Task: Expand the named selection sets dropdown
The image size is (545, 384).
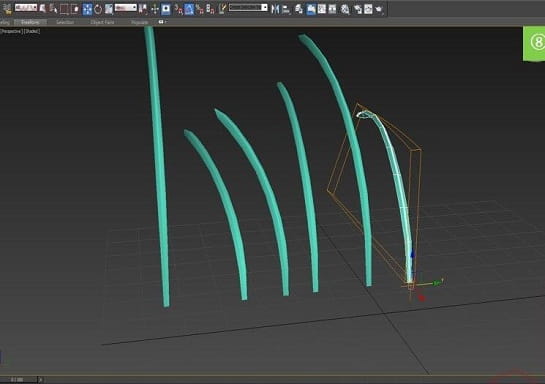Action: click(248, 7)
